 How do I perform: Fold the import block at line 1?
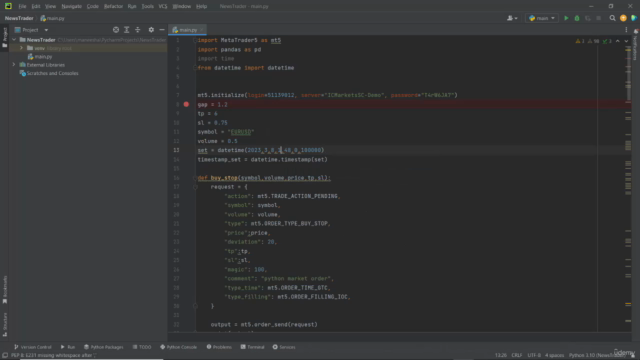195,40
